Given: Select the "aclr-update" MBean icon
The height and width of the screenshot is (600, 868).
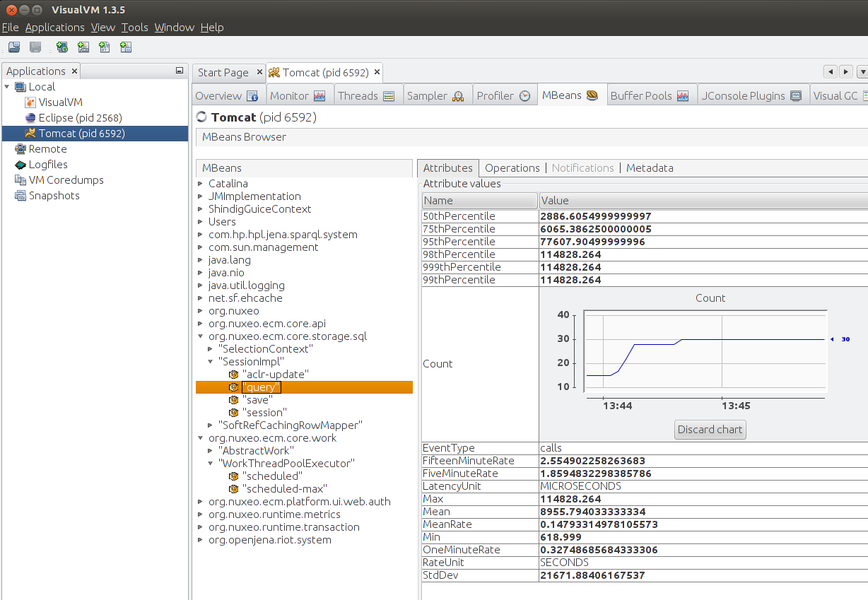Looking at the screenshot, I should click(x=233, y=375).
